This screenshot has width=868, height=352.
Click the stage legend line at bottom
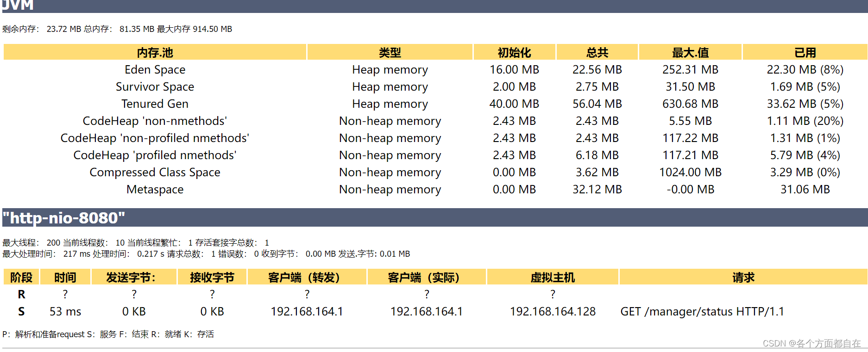click(x=108, y=334)
